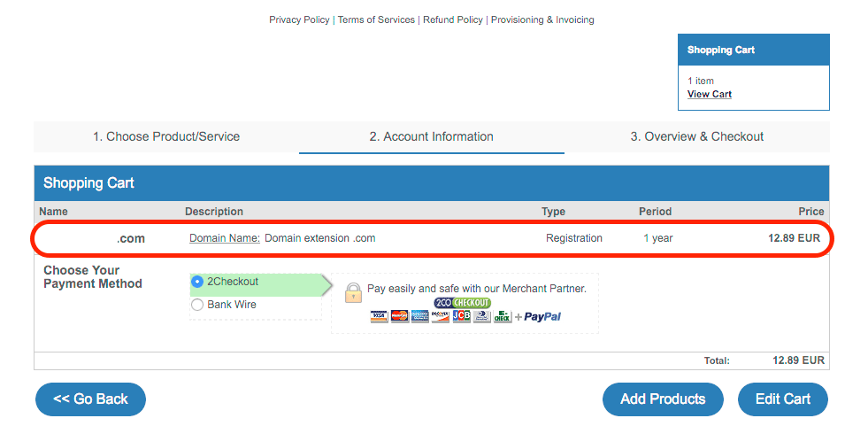Click the Add Products button

(663, 399)
